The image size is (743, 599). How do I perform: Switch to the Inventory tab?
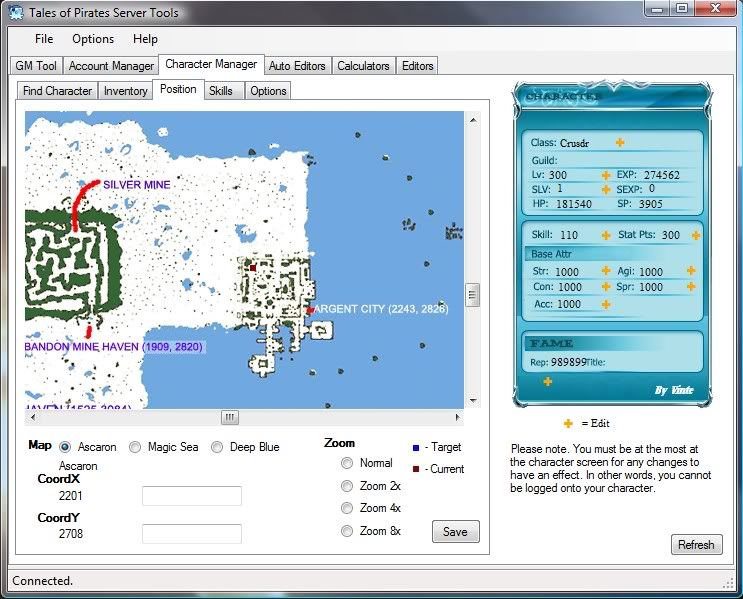point(126,91)
